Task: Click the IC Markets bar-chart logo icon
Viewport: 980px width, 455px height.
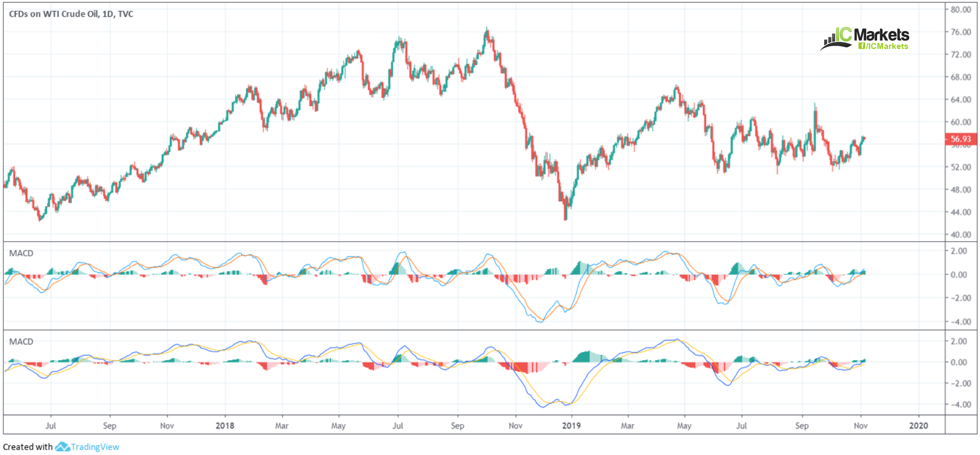Action: (835, 39)
